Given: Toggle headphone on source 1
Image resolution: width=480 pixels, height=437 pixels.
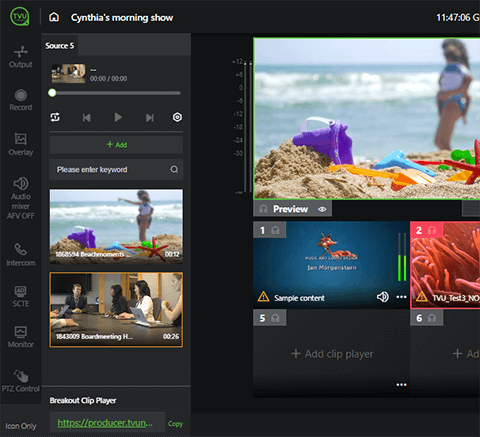Looking at the screenshot, I should [x=275, y=230].
